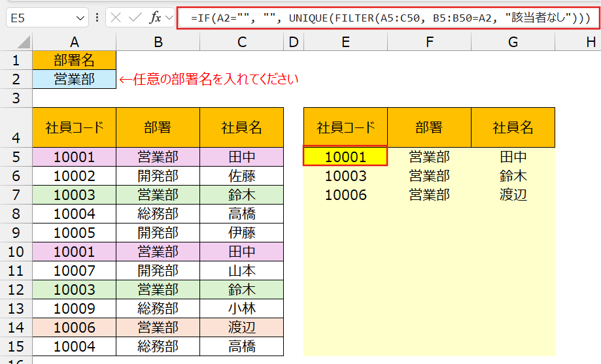601x364 pixels.
Task: Click the 渡辺 cell in the result table
Action: tap(513, 195)
